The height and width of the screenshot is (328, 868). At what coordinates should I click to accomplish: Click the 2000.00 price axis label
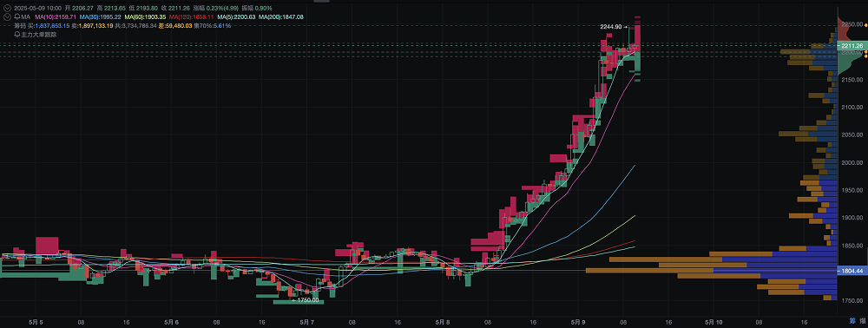(x=852, y=162)
